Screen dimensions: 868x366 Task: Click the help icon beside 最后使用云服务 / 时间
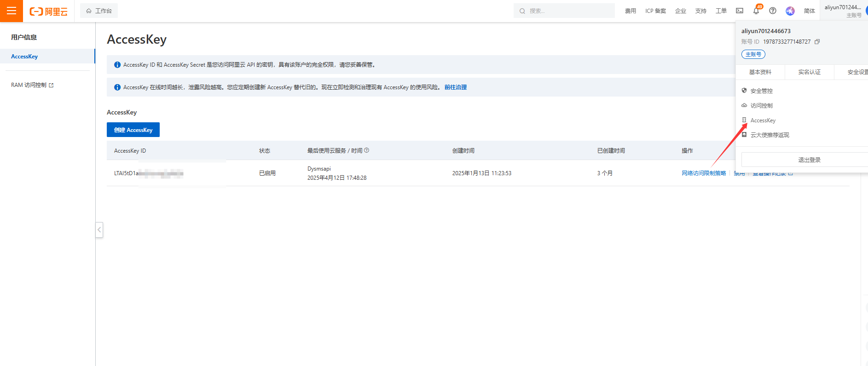[367, 150]
